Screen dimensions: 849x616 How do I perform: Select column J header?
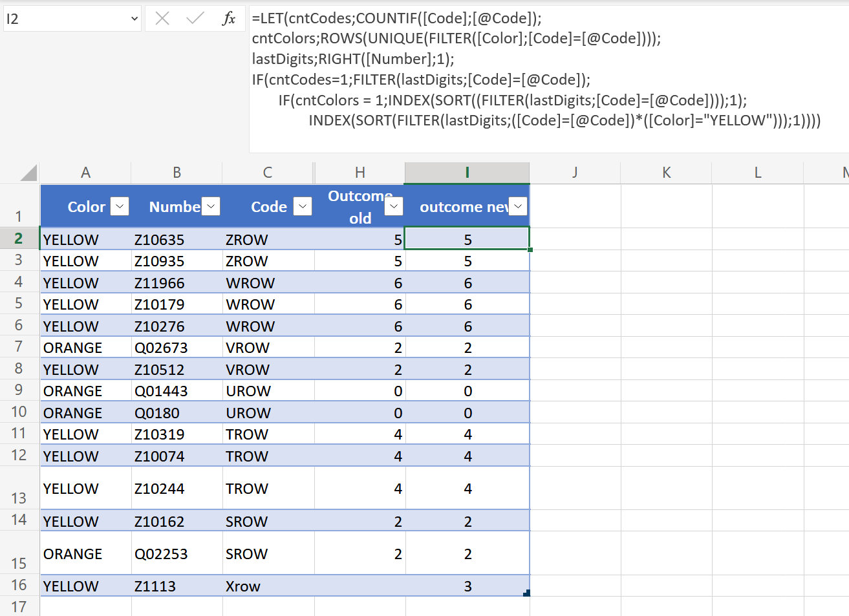point(575,173)
